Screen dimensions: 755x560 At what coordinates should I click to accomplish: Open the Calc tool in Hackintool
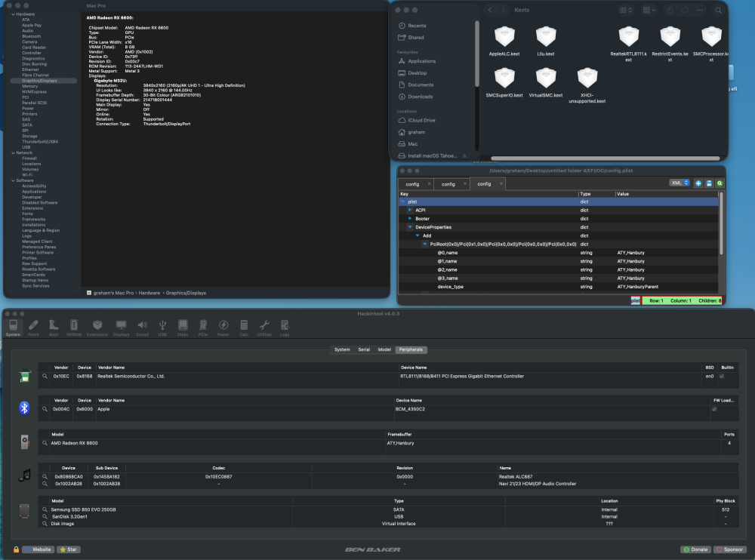(x=244, y=328)
